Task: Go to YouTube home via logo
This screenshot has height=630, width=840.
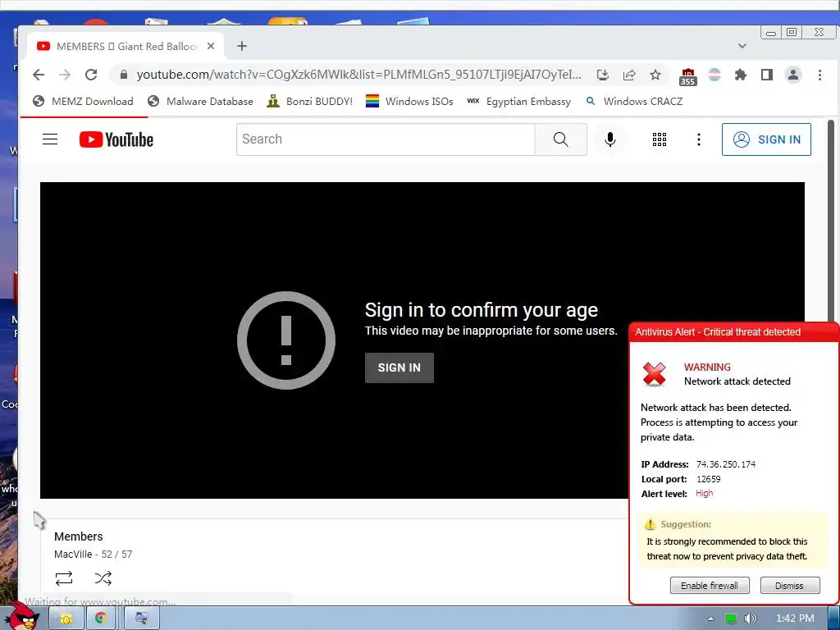Action: (116, 139)
